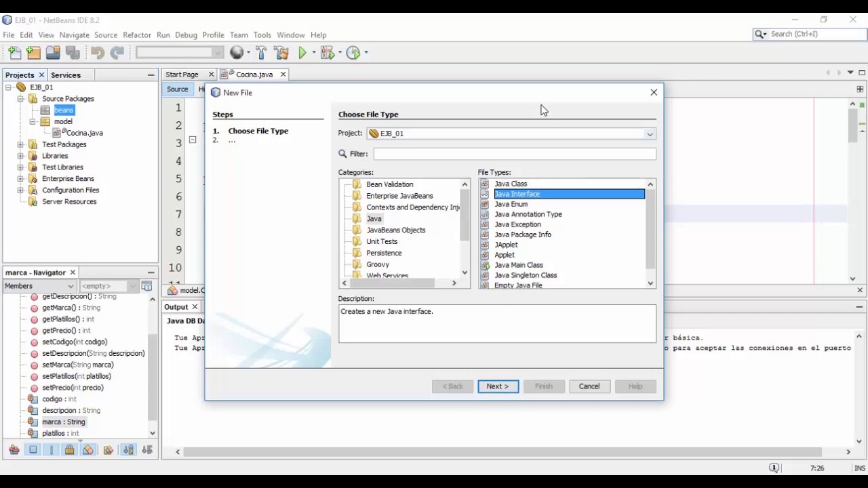
Task: Click the Clean and Build Project icon
Action: (282, 53)
